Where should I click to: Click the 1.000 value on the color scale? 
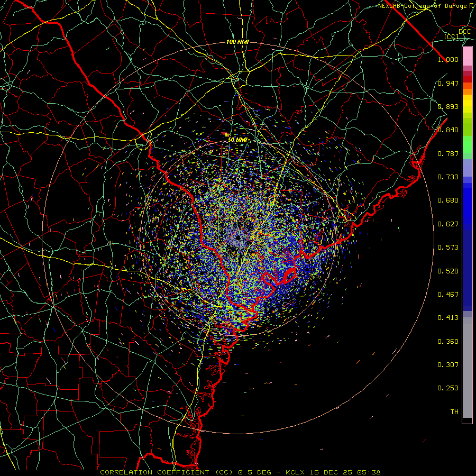[x=448, y=59]
